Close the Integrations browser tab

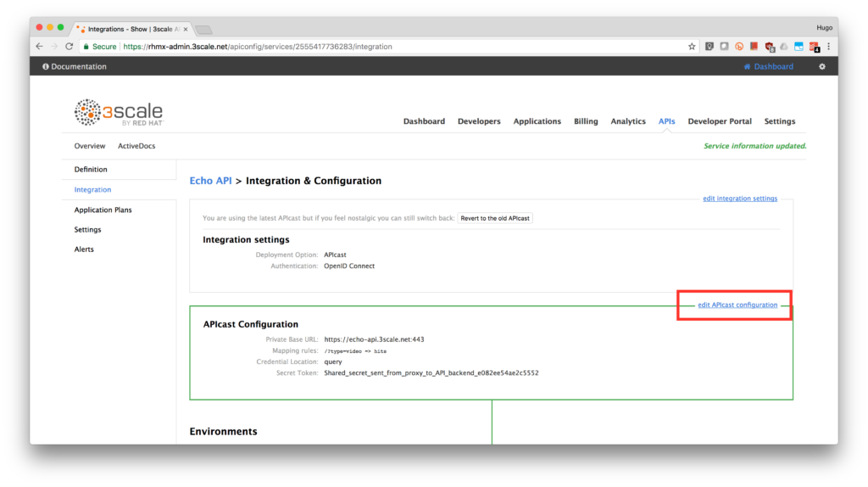(x=186, y=30)
